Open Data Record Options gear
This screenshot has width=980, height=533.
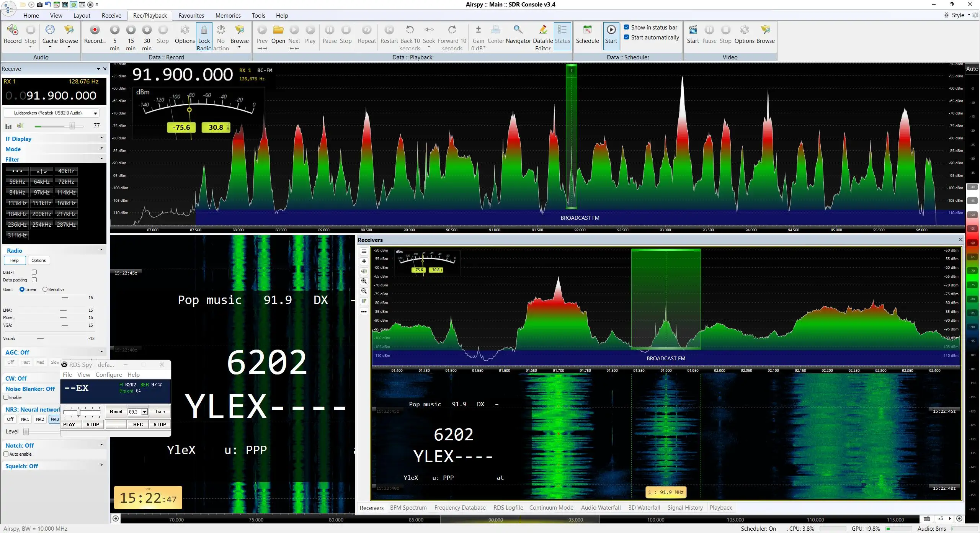tap(185, 34)
